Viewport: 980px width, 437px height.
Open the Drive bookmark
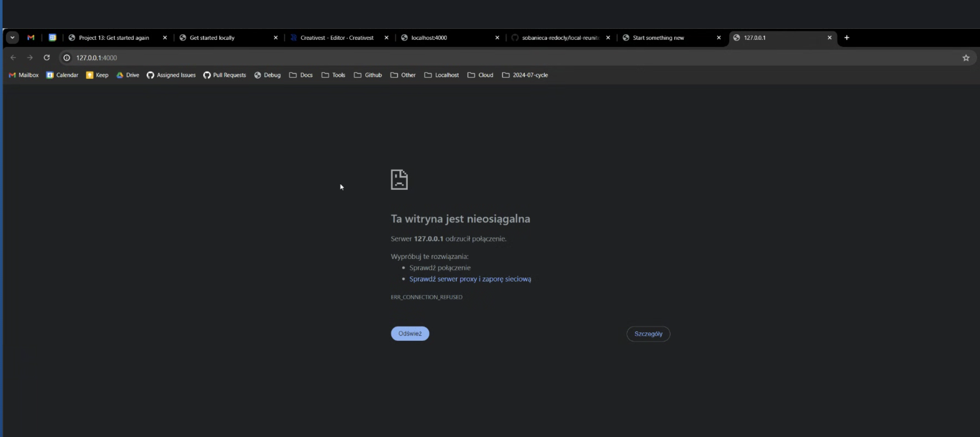(x=128, y=75)
